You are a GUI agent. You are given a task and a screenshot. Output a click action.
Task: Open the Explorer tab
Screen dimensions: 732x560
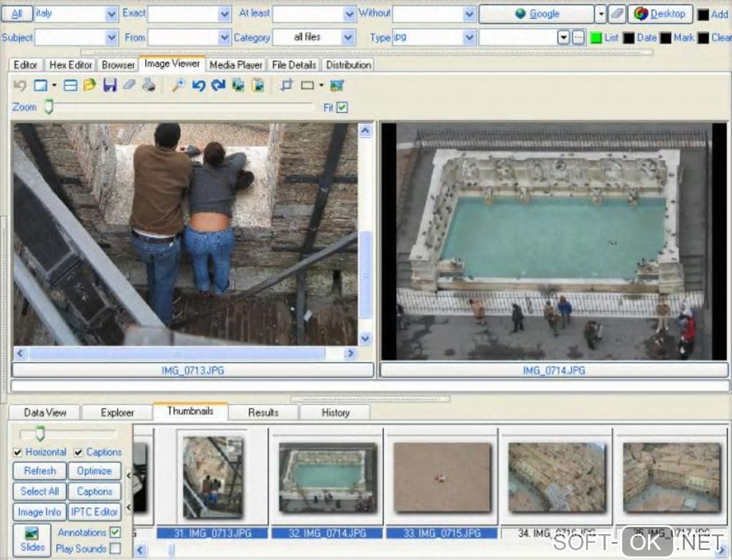117,412
